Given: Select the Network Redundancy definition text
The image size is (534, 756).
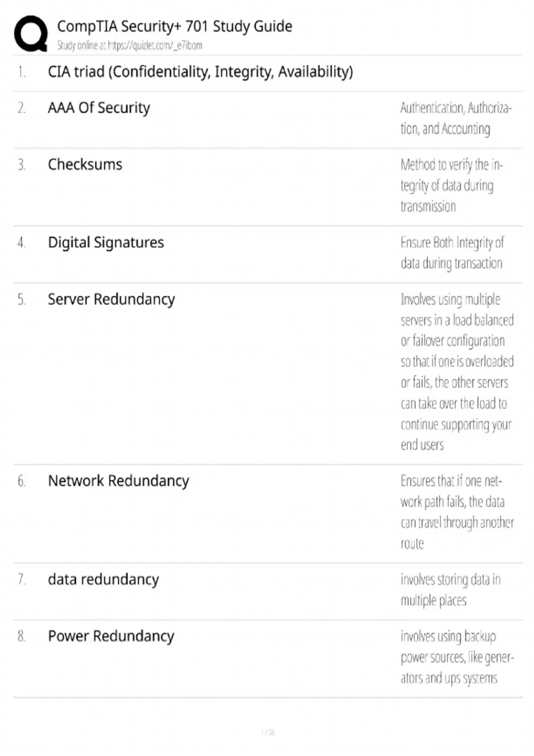Looking at the screenshot, I should 457,512.
